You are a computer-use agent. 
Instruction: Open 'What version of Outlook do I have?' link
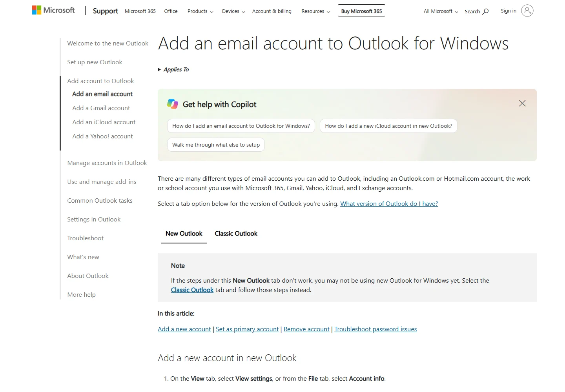(x=389, y=204)
